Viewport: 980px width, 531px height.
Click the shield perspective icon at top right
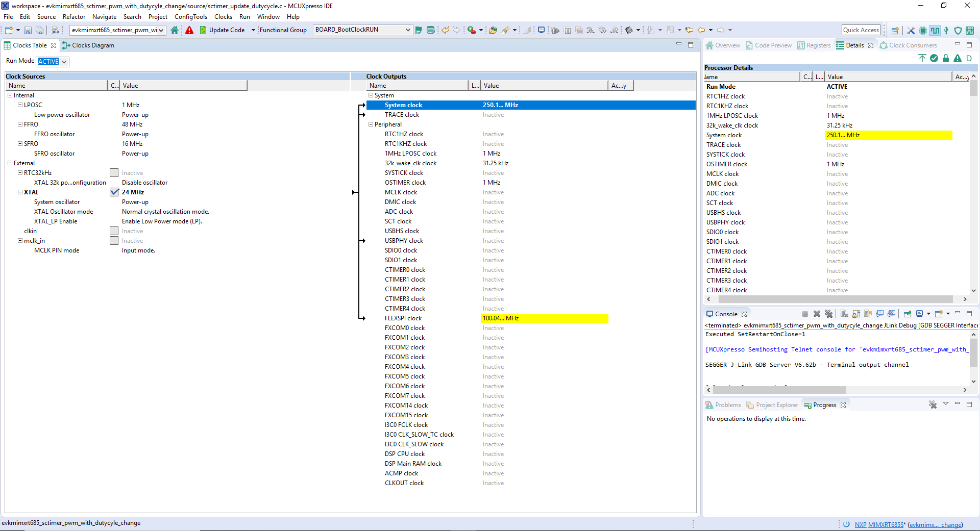click(958, 31)
